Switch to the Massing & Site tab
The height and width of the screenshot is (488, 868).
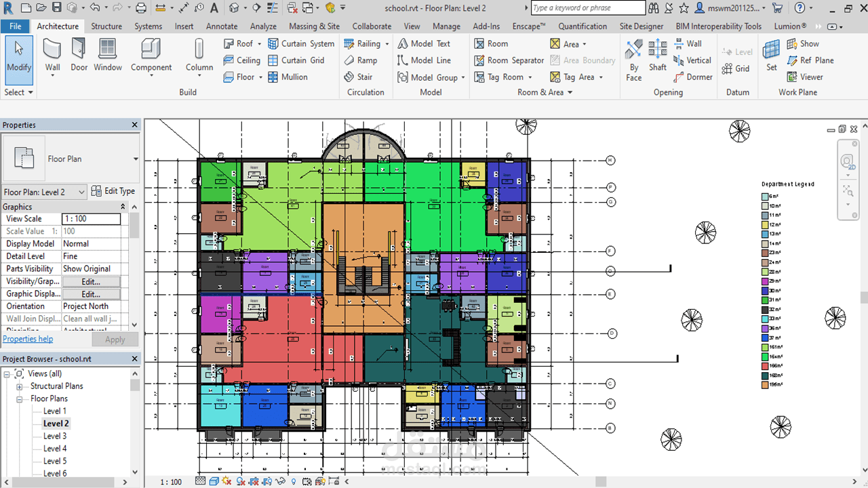tap(314, 26)
